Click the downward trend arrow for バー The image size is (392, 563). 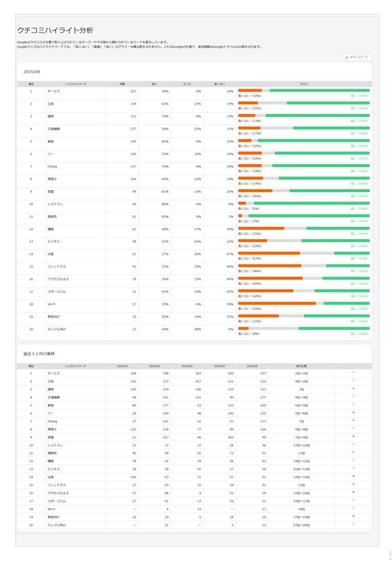(x=353, y=413)
